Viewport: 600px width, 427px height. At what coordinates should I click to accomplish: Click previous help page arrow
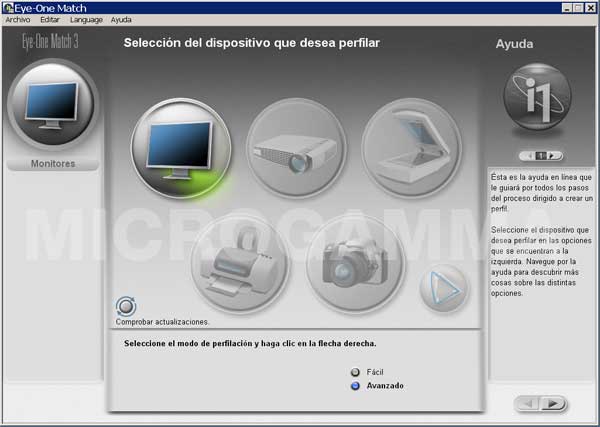click(530, 156)
